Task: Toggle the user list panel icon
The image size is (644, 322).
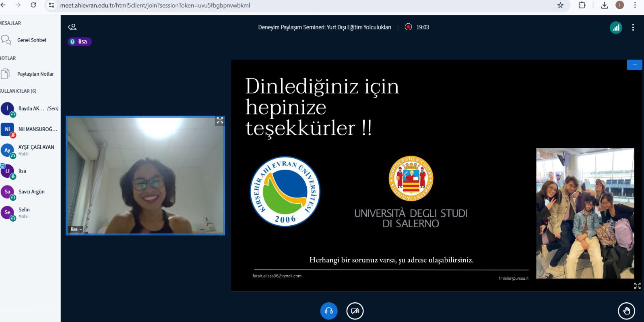Action: tap(72, 27)
